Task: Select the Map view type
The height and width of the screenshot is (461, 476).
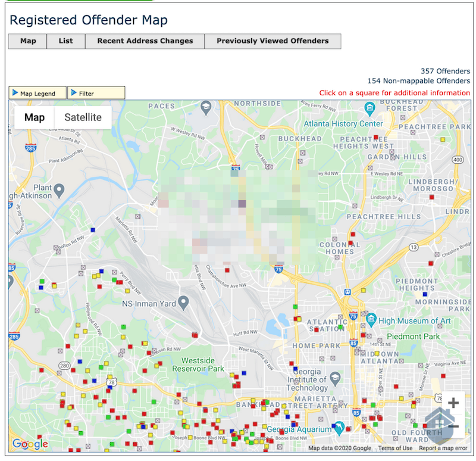Action: pos(35,117)
